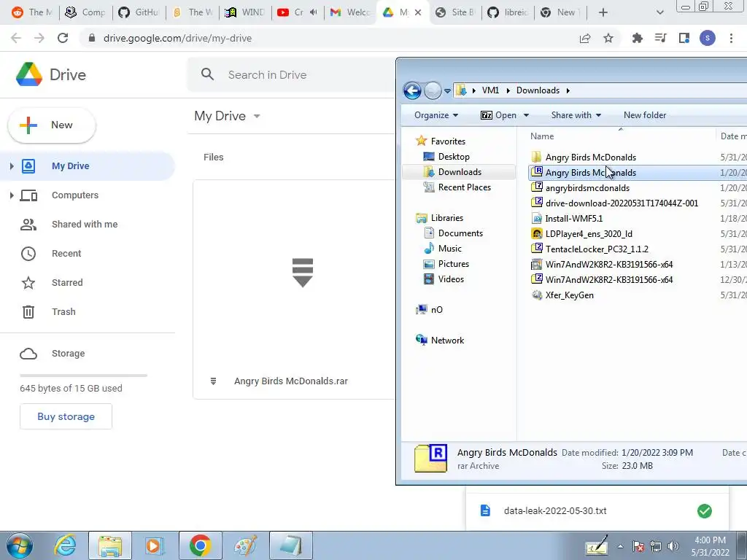Select the Angry Birds McDonalds.rar file card
The height and width of the screenshot is (560, 747).
click(x=295, y=289)
